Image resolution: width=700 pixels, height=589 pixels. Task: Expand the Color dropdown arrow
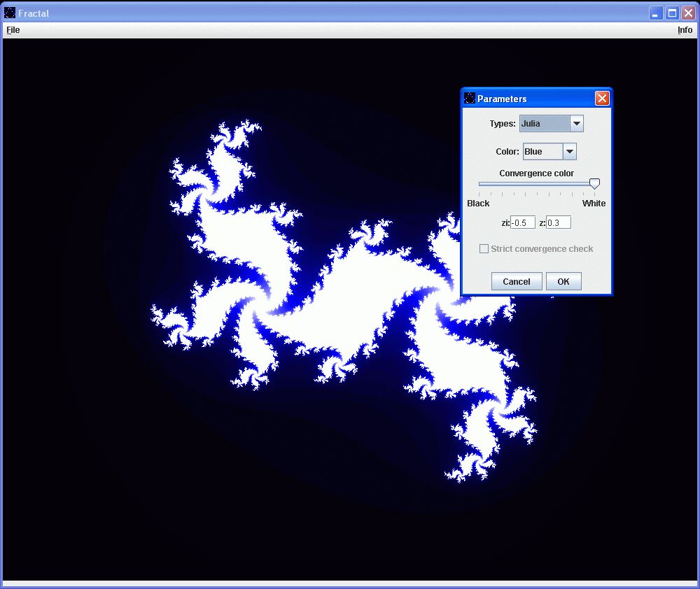[570, 152]
